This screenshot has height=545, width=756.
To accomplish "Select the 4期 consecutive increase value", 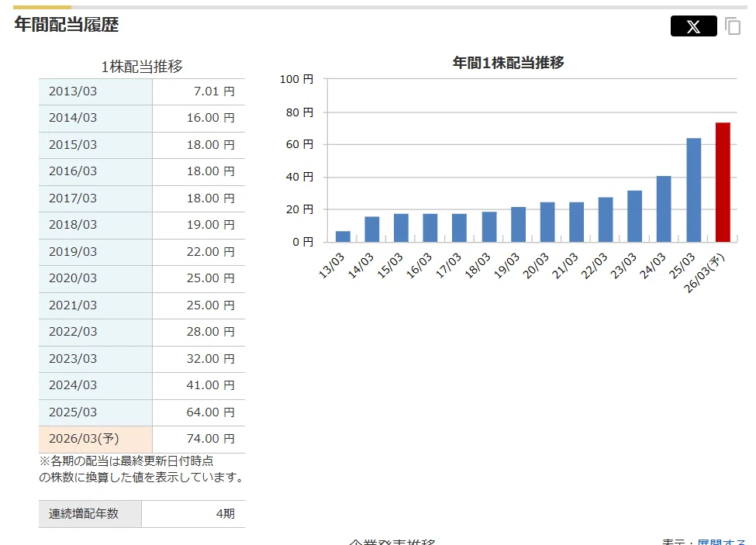I will (x=225, y=514).
